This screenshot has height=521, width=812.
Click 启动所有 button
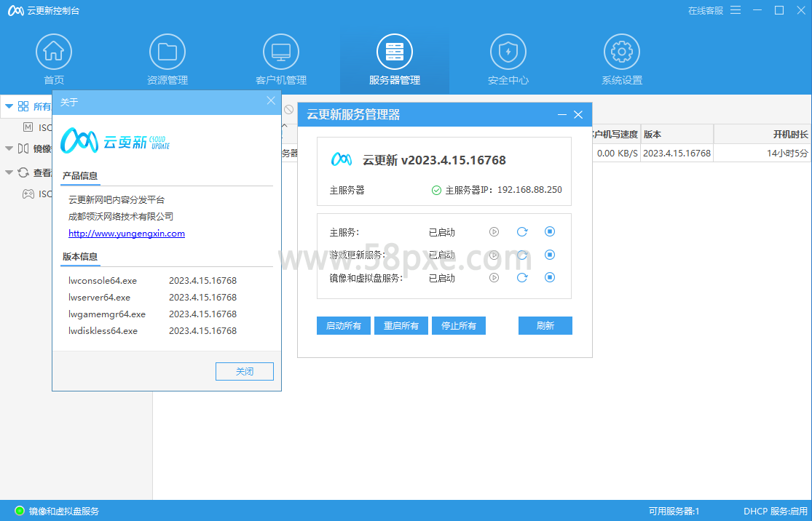point(343,325)
